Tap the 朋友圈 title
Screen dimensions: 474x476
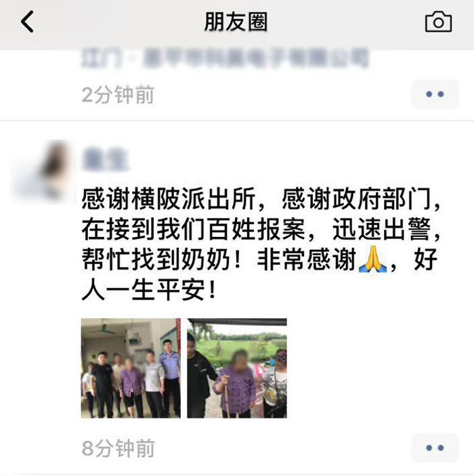pyautogui.click(x=236, y=22)
